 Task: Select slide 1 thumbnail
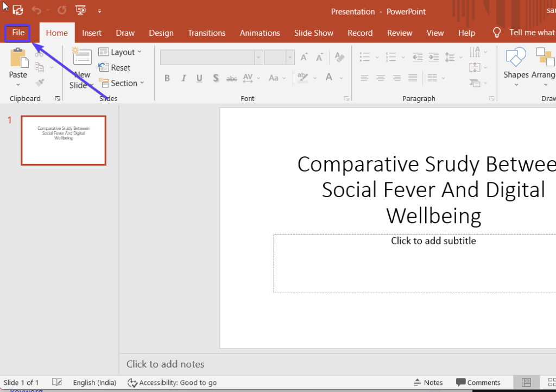64,141
